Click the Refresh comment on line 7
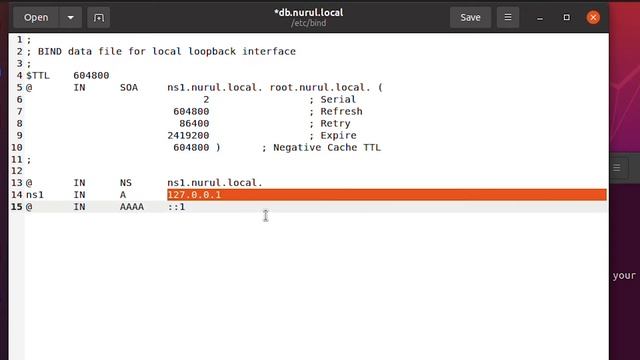The height and width of the screenshot is (360, 640). click(336, 111)
